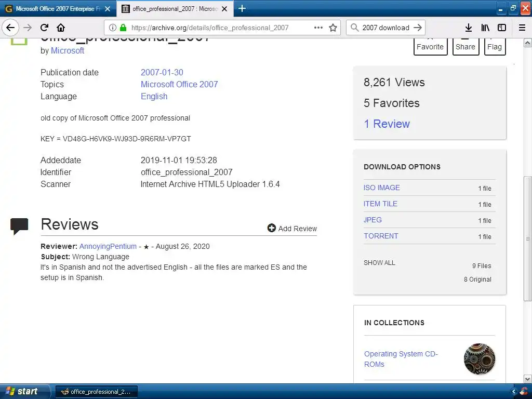The image size is (532, 399).
Task: Click the KEY product code text
Action: (x=116, y=139)
